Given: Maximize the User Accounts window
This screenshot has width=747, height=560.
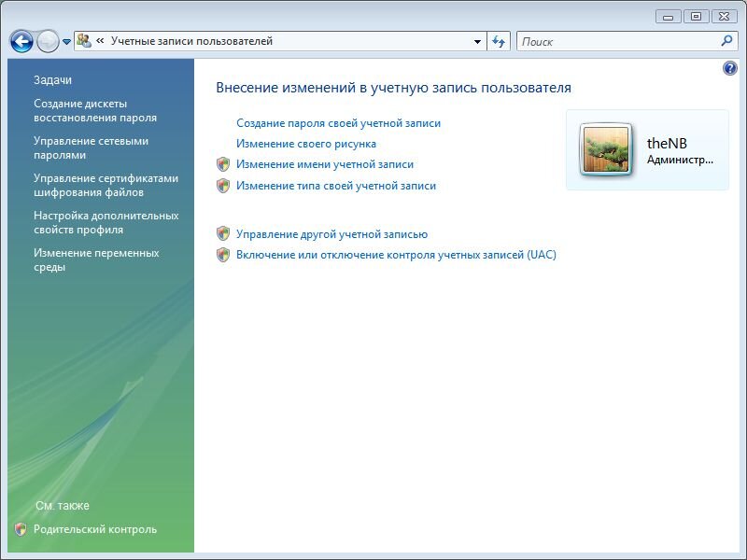Looking at the screenshot, I should [696, 17].
